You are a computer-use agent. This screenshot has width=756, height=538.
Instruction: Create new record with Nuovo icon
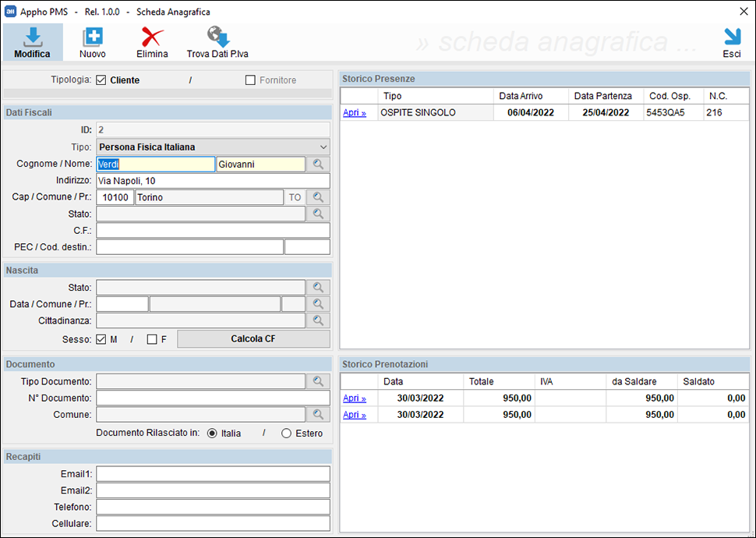[x=93, y=37]
